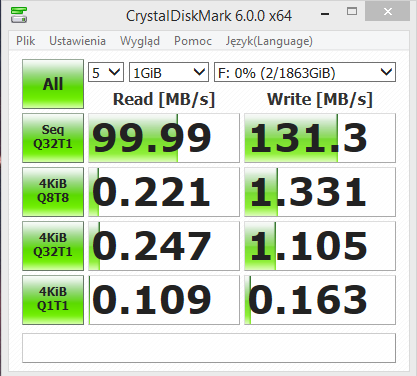Open the Ustawienia menu
Viewport: 417px width, 376px height.
coord(77,41)
